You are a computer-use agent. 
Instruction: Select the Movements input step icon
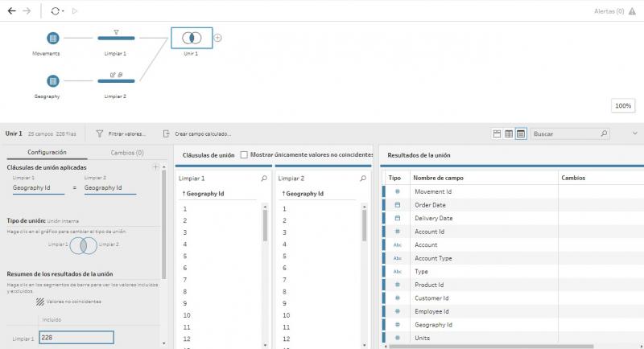click(x=52, y=39)
